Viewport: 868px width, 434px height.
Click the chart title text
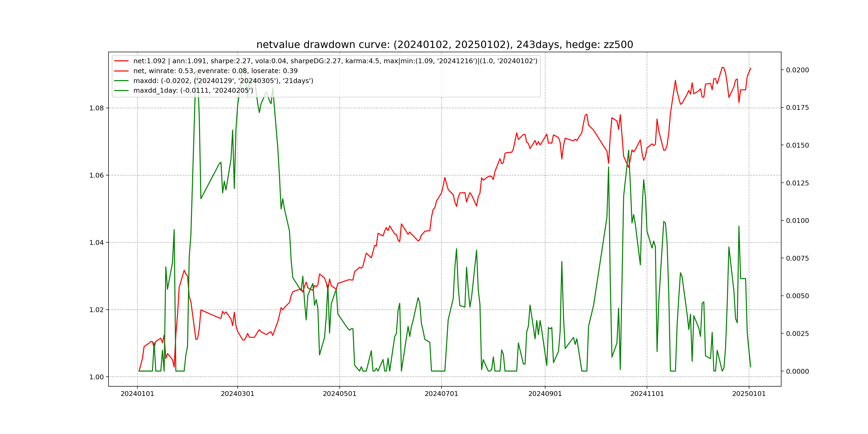pyautogui.click(x=444, y=44)
